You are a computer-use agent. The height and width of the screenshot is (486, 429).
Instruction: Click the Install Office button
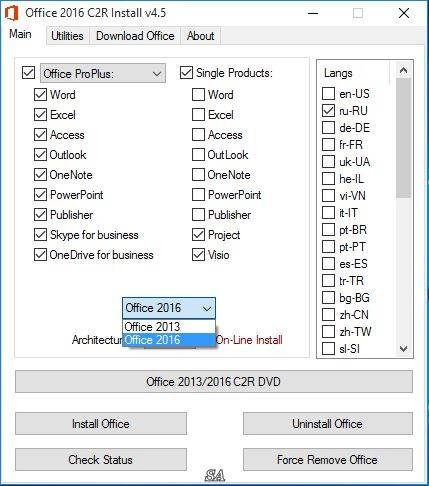101,424
